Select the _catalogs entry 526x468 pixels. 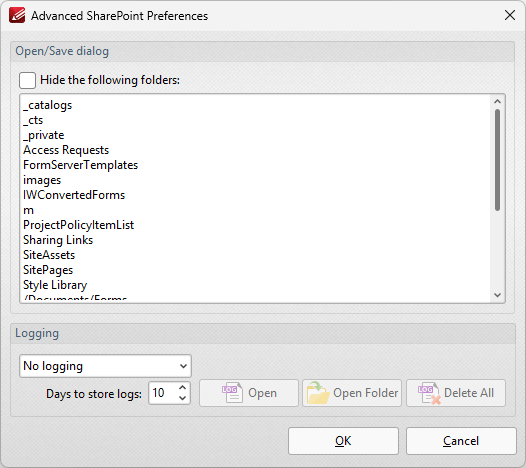pyautogui.click(x=48, y=105)
